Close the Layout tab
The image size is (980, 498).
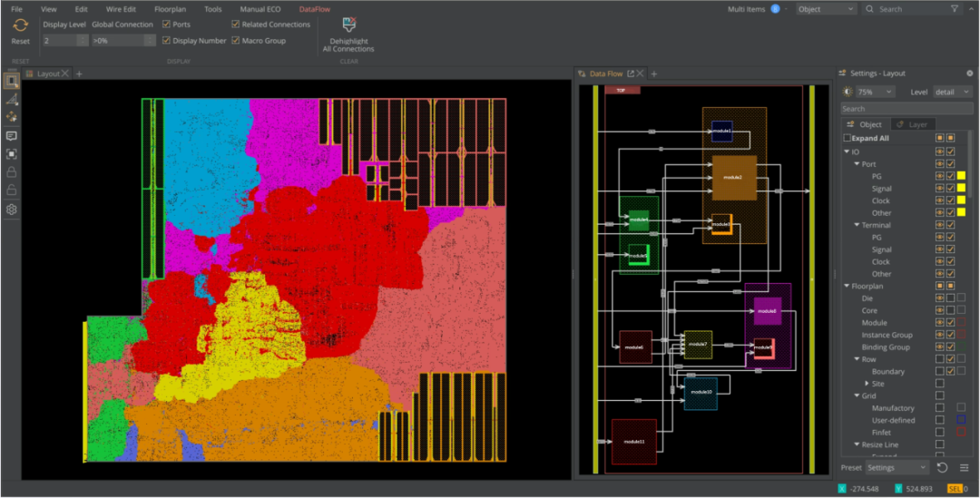point(65,73)
